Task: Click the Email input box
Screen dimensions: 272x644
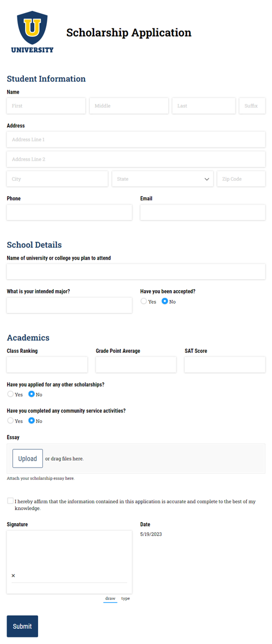Action: pyautogui.click(x=203, y=212)
